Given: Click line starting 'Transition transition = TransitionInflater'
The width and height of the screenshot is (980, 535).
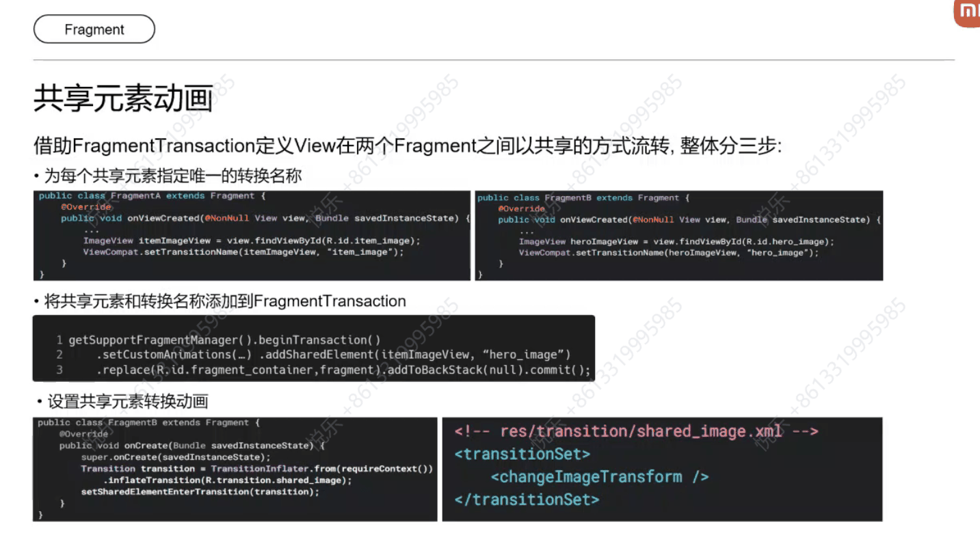Looking at the screenshot, I should click(x=256, y=469).
